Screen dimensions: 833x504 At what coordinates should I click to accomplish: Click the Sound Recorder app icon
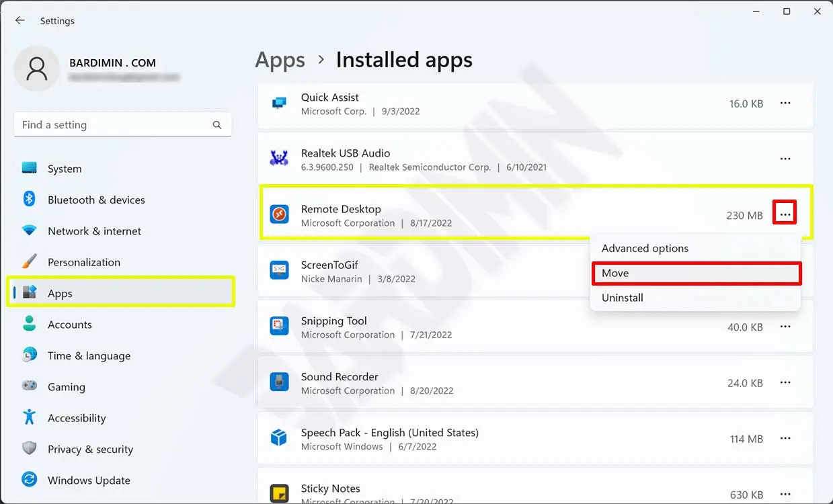pos(279,382)
